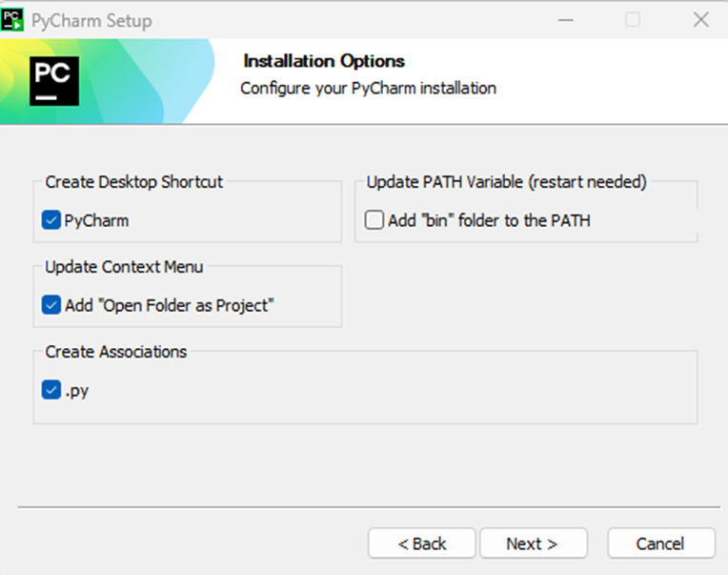Viewport: 728px width, 575px height.
Task: Go back with the Back button
Action: click(x=422, y=544)
